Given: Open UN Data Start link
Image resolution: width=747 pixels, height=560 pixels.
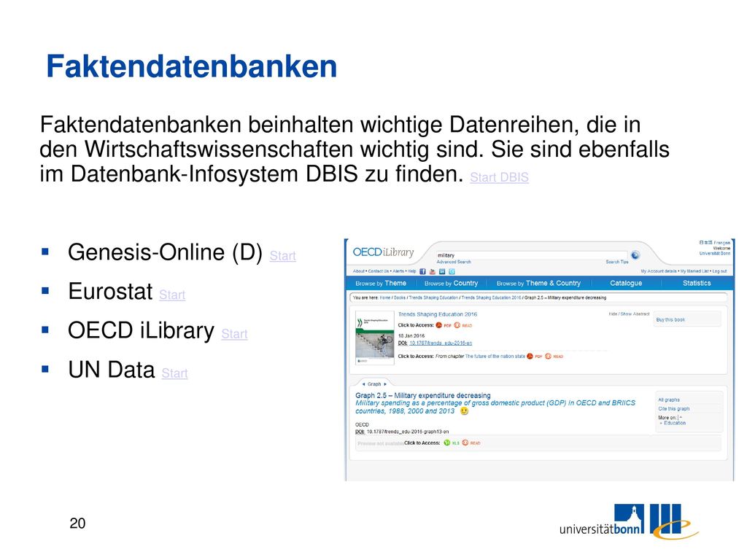Looking at the screenshot, I should pos(175,373).
